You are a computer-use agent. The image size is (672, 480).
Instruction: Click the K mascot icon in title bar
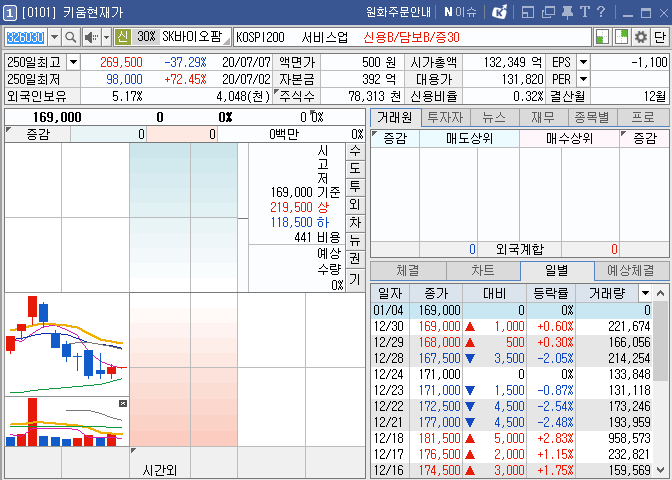tap(499, 12)
